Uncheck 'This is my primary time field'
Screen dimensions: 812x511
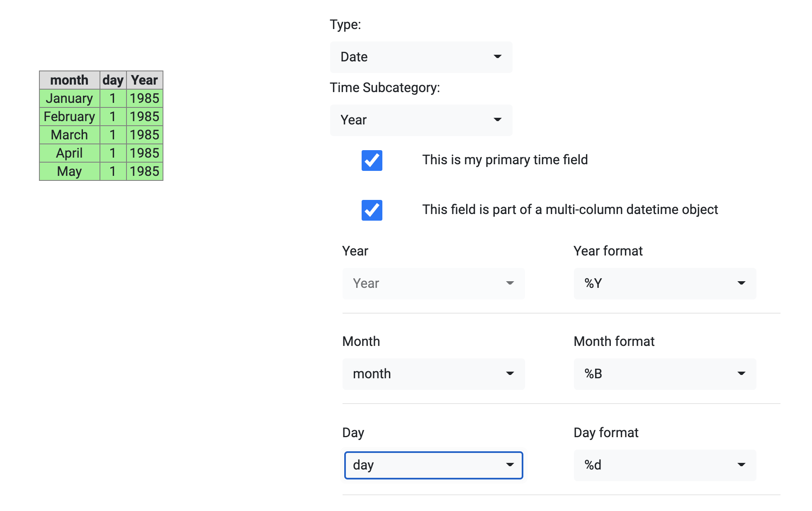372,161
